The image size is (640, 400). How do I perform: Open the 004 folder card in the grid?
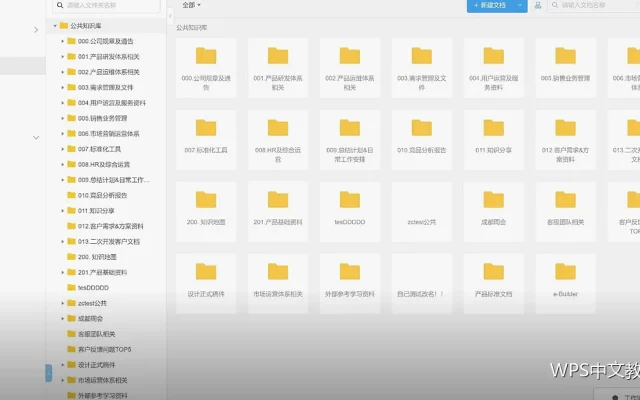click(x=494, y=68)
